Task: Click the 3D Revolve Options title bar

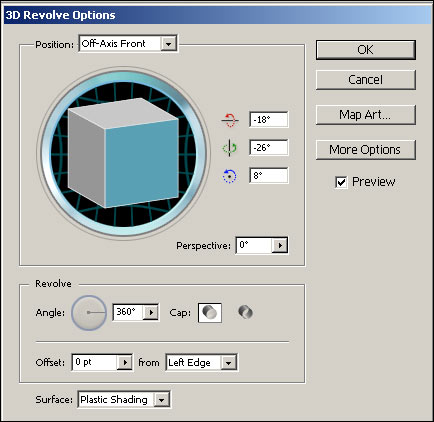Action: pos(217,15)
